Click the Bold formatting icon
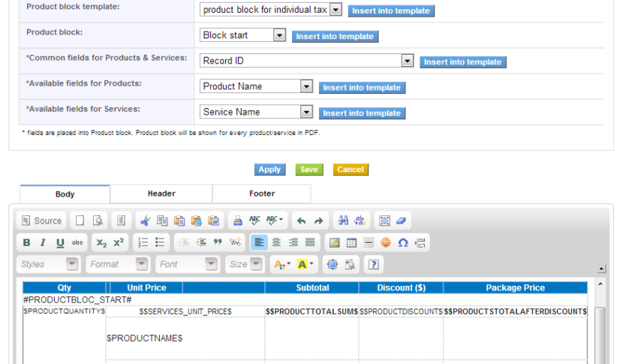The height and width of the screenshot is (364, 638). click(26, 242)
